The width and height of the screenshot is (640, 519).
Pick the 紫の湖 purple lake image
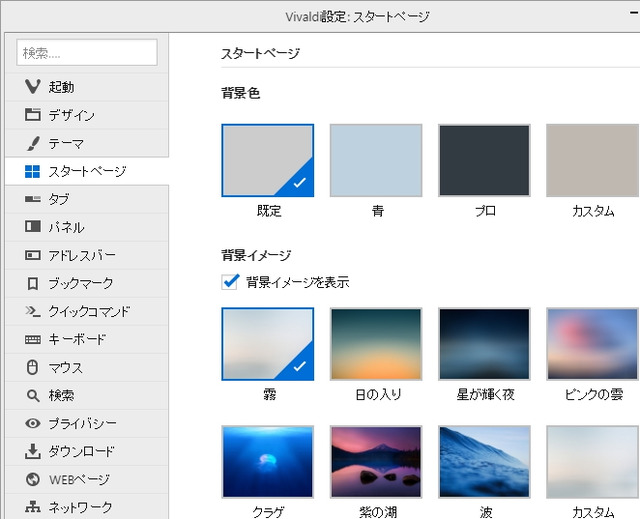(x=376, y=462)
